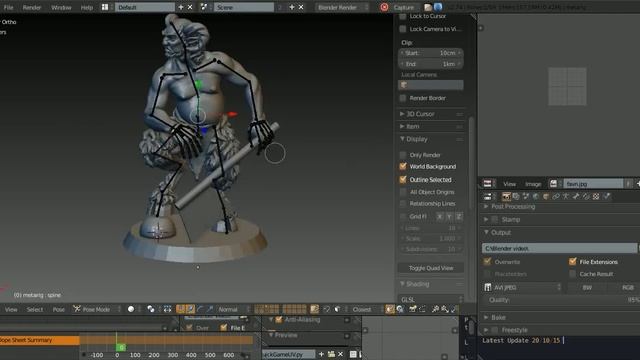The width and height of the screenshot is (640, 360).
Task: Toggle Lock to Cursor checkbox
Action: pyautogui.click(x=403, y=16)
